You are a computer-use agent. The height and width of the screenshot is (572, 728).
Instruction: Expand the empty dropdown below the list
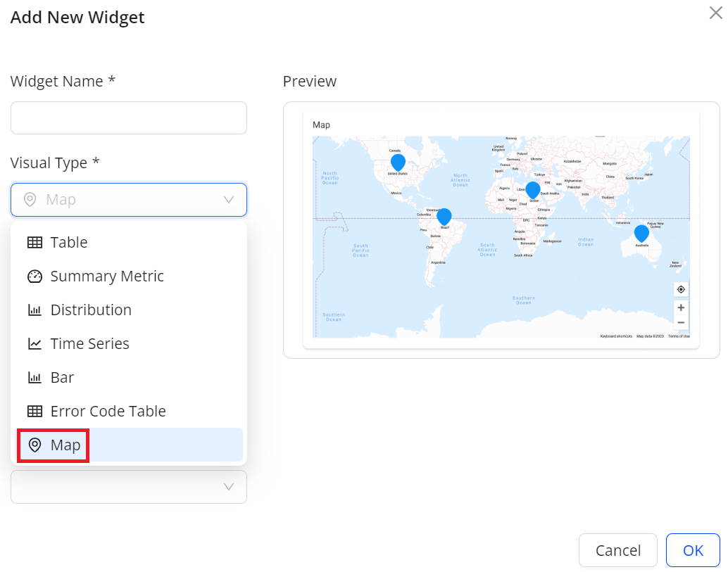[228, 487]
